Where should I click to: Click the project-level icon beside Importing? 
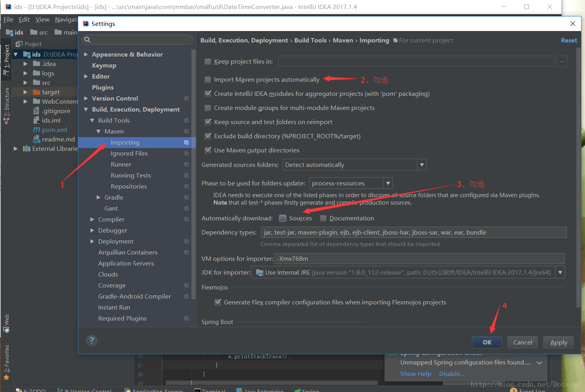[x=186, y=142]
